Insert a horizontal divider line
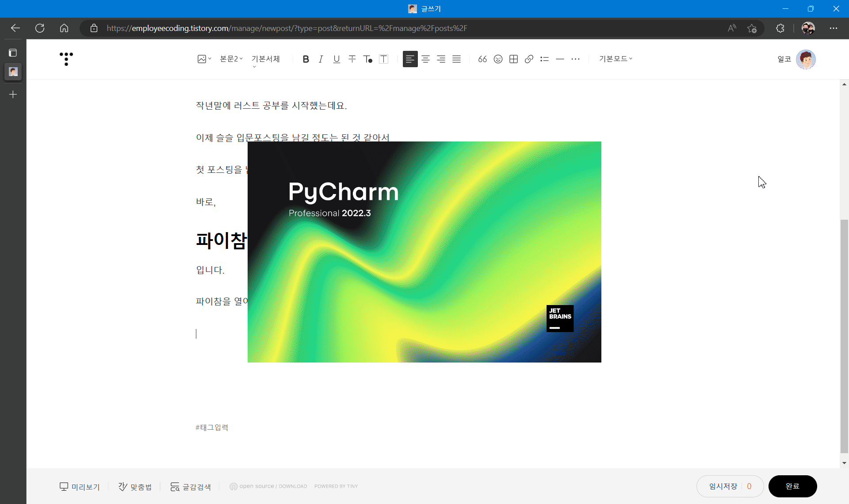The image size is (849, 504). (560, 59)
